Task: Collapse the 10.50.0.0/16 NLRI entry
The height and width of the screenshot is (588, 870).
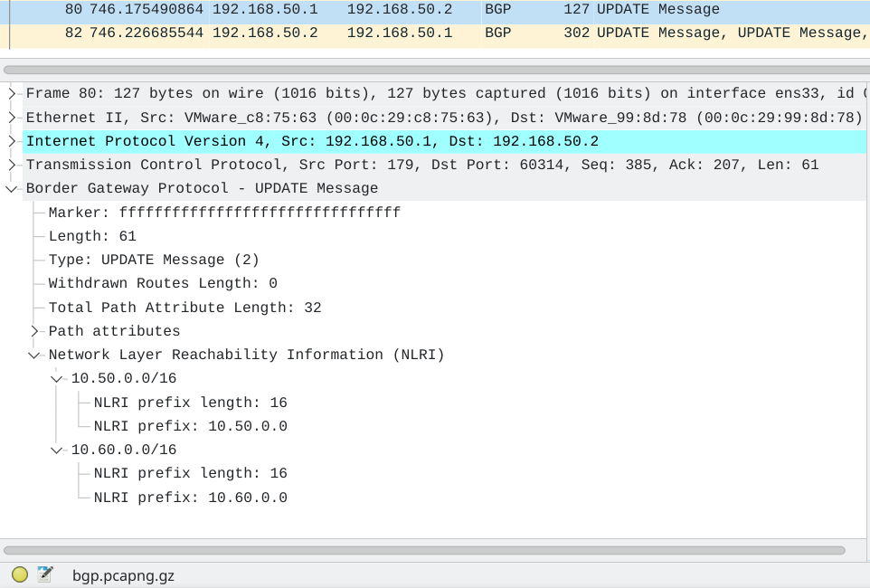Action: tap(56, 378)
